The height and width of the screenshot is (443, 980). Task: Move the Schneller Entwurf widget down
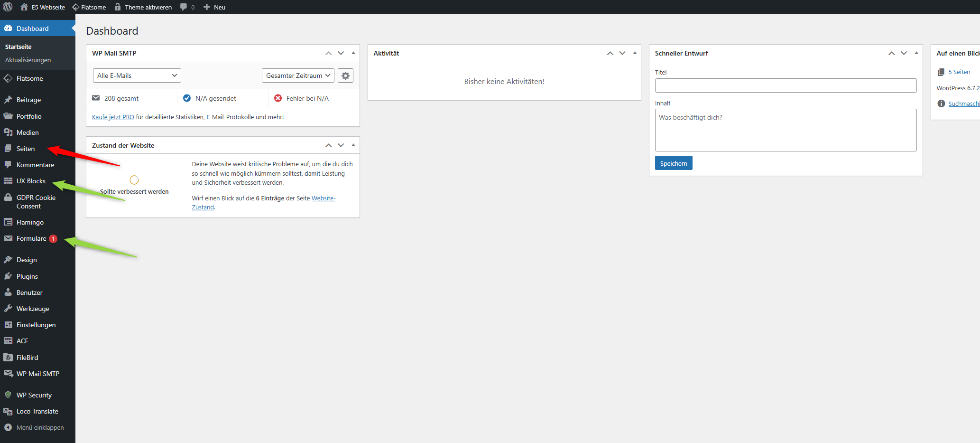coord(904,53)
